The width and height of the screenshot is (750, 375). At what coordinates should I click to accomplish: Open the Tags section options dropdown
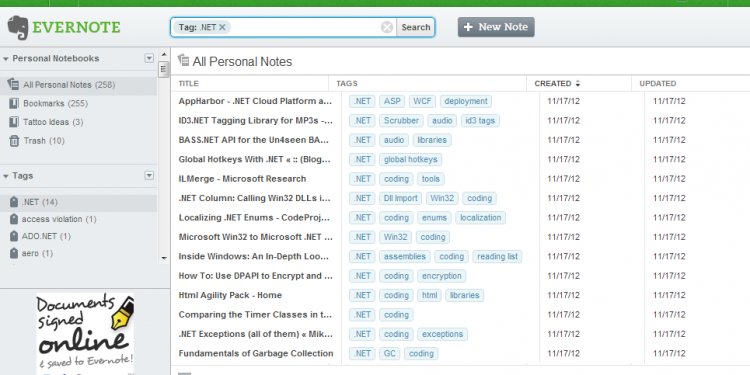[149, 176]
